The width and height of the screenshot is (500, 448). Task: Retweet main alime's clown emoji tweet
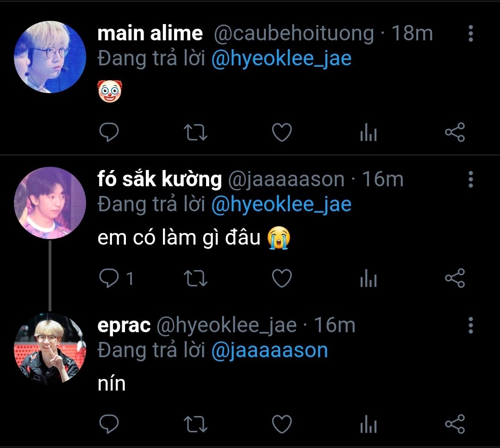point(195,133)
